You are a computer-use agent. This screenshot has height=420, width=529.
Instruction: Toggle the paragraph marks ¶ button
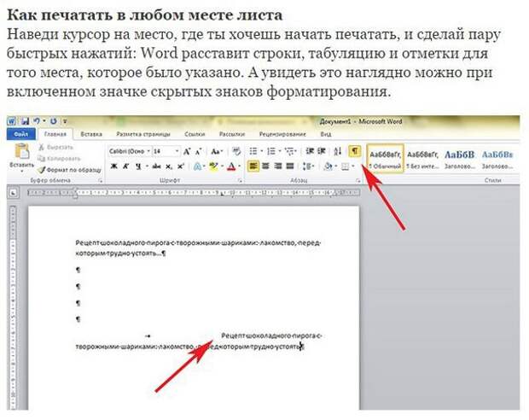coord(353,150)
